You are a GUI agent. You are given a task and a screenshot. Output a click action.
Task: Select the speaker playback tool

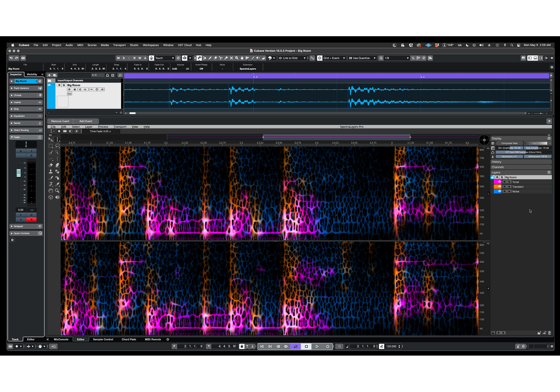[x=57, y=197]
